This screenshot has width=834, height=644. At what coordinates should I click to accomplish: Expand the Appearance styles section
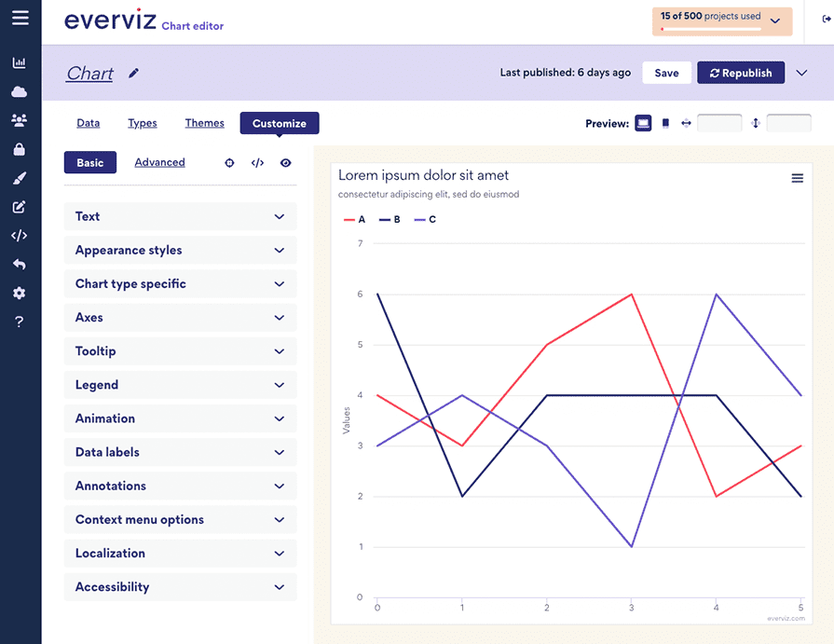[180, 250]
